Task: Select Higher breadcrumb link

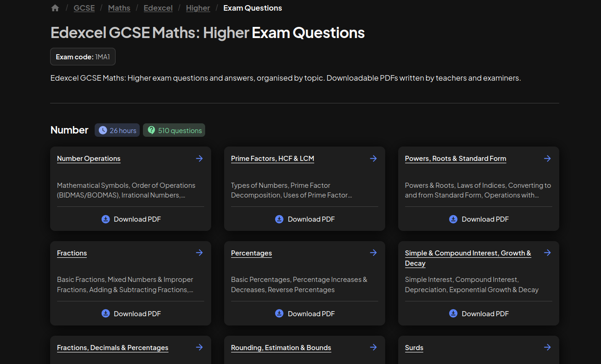Action: click(x=198, y=8)
